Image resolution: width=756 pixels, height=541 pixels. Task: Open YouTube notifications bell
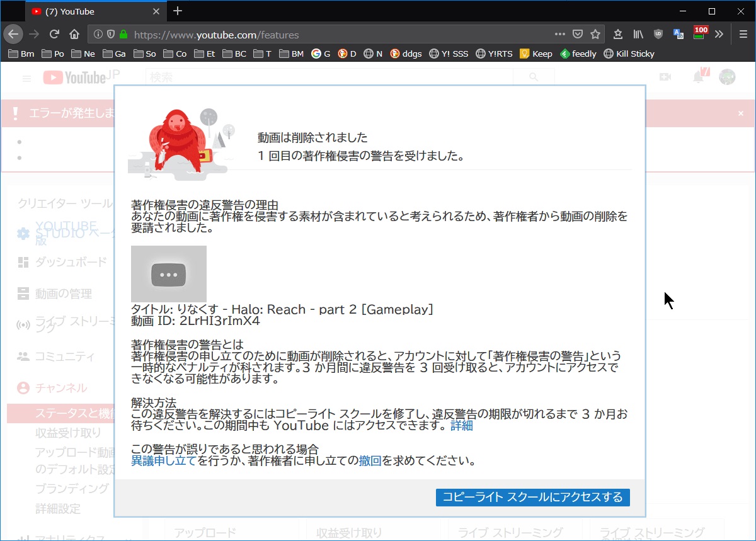699,77
